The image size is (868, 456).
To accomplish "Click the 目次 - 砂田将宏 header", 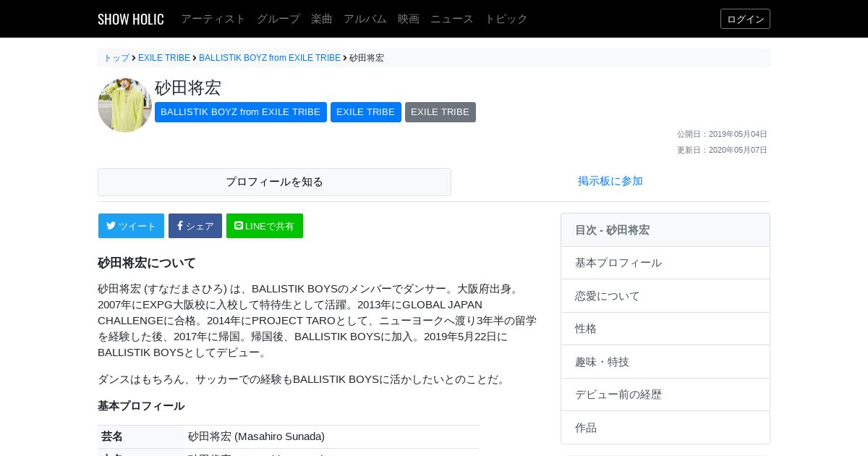I will (x=665, y=230).
